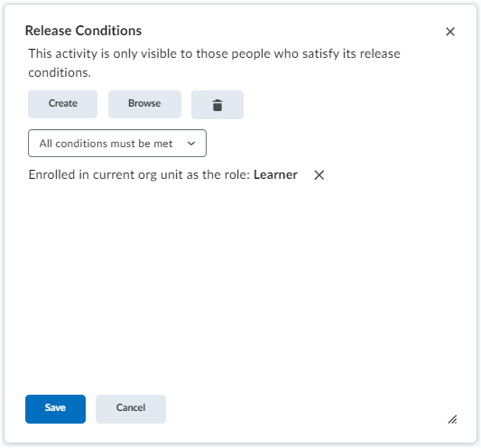Open the 'All conditions must be met' dropdown
This screenshot has width=481, height=448.
coord(117,143)
